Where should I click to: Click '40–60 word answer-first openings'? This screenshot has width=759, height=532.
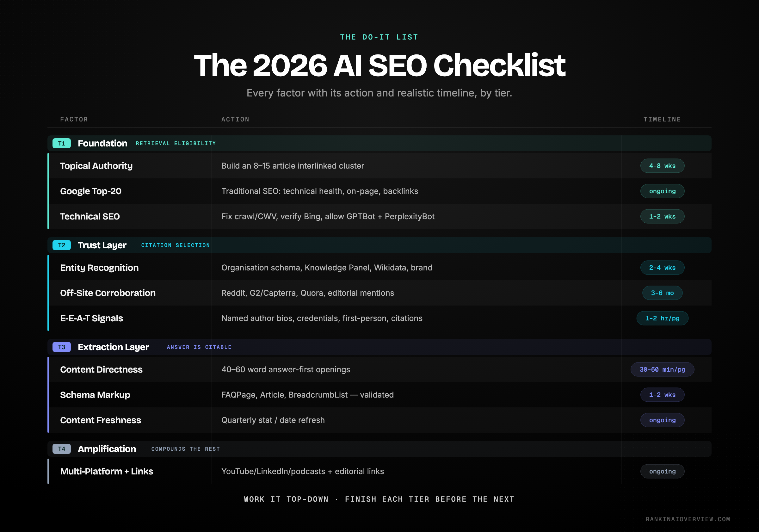pyautogui.click(x=286, y=369)
